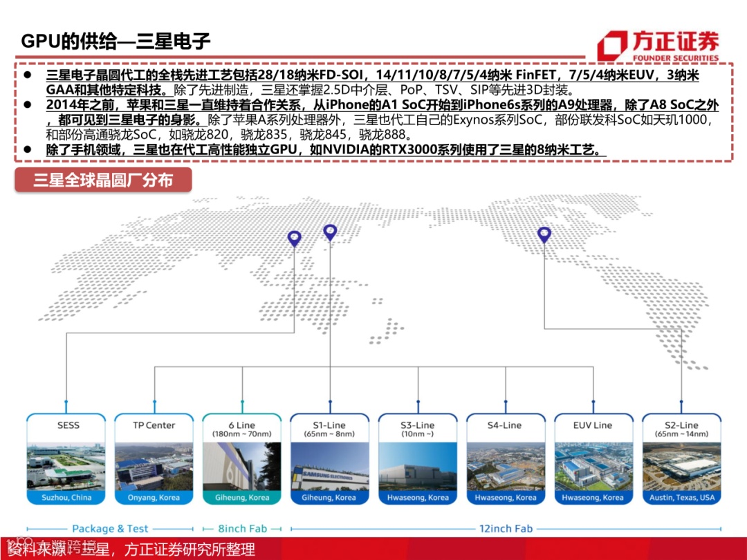Image resolution: width=747 pixels, height=560 pixels.
Task: Click the source note 方正证券研究所整理
Action: (x=190, y=550)
